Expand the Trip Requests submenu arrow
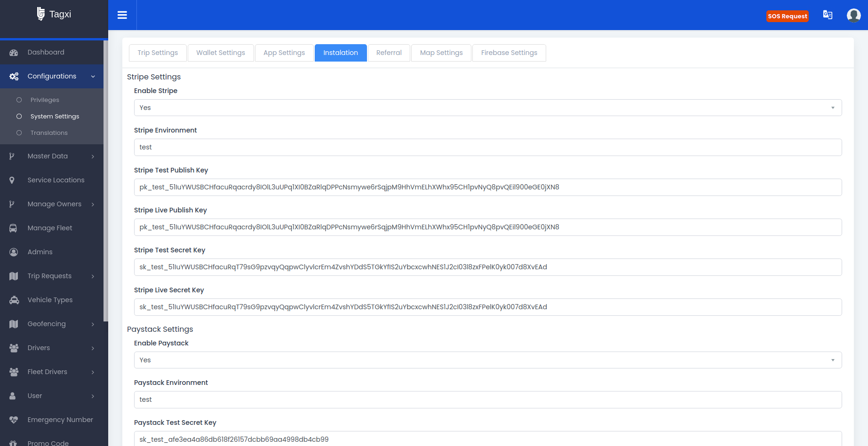Image resolution: width=868 pixels, height=446 pixels. pyautogui.click(x=93, y=276)
